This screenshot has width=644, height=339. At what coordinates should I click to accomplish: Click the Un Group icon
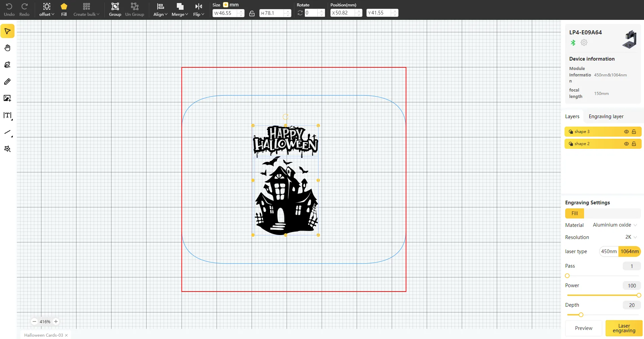point(135,9)
